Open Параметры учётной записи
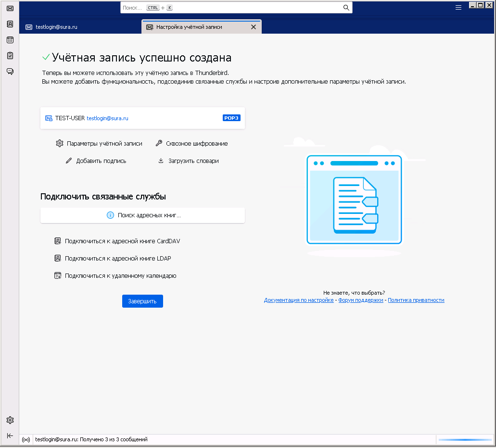496x448 pixels. (x=104, y=143)
